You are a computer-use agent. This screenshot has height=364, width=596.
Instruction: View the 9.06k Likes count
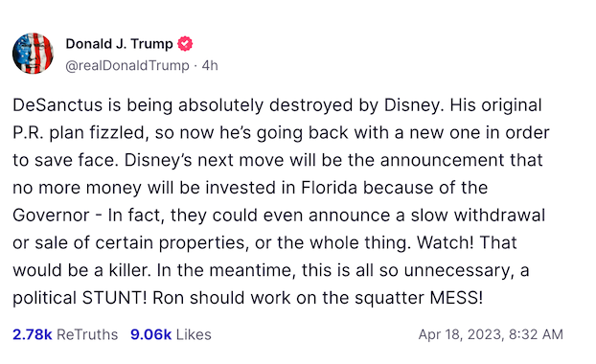click(x=150, y=334)
